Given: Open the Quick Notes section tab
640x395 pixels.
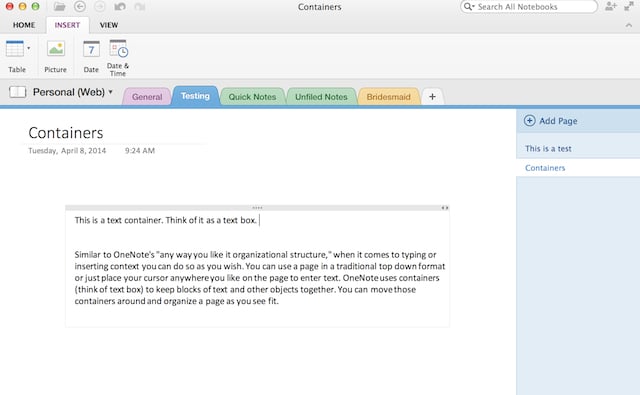Looking at the screenshot, I should click(x=252, y=97).
